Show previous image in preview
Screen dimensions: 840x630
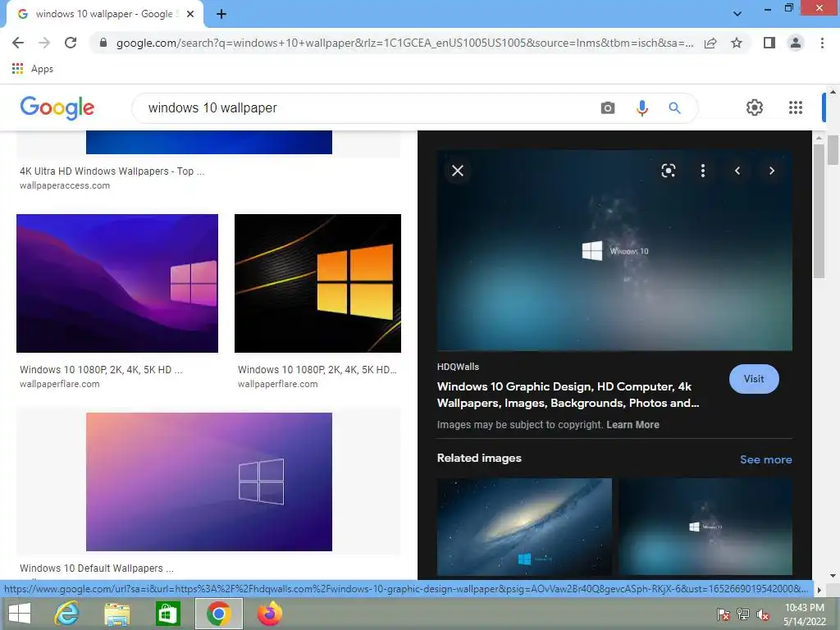[x=737, y=171]
